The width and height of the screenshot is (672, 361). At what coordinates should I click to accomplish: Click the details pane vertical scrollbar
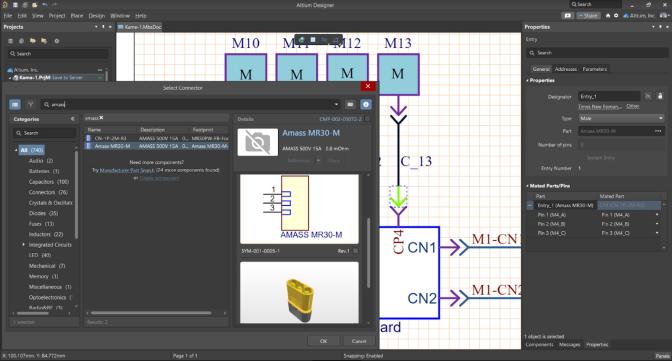[368, 253]
